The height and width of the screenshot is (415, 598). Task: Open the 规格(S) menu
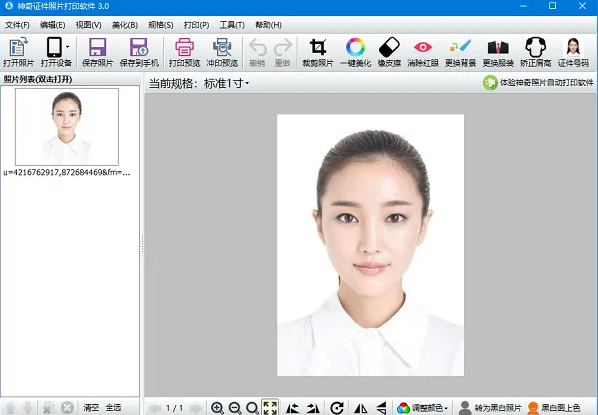(161, 25)
